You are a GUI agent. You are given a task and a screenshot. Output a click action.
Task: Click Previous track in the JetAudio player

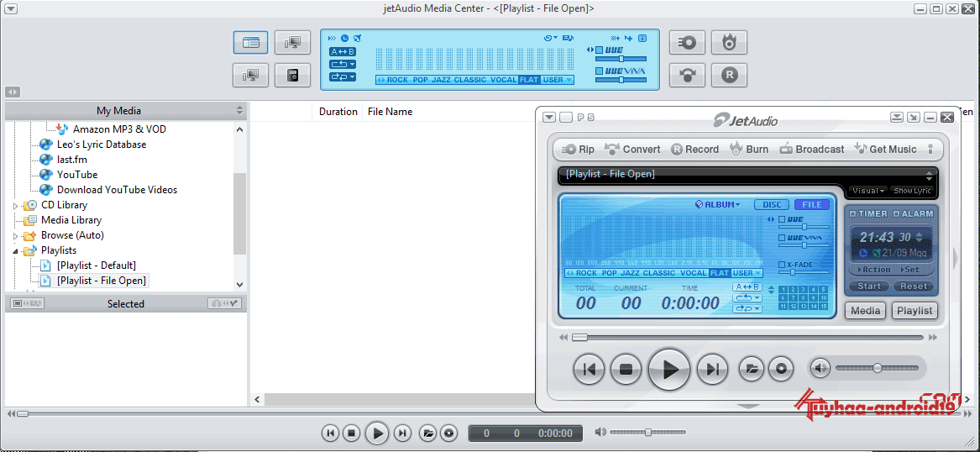pyautogui.click(x=589, y=370)
